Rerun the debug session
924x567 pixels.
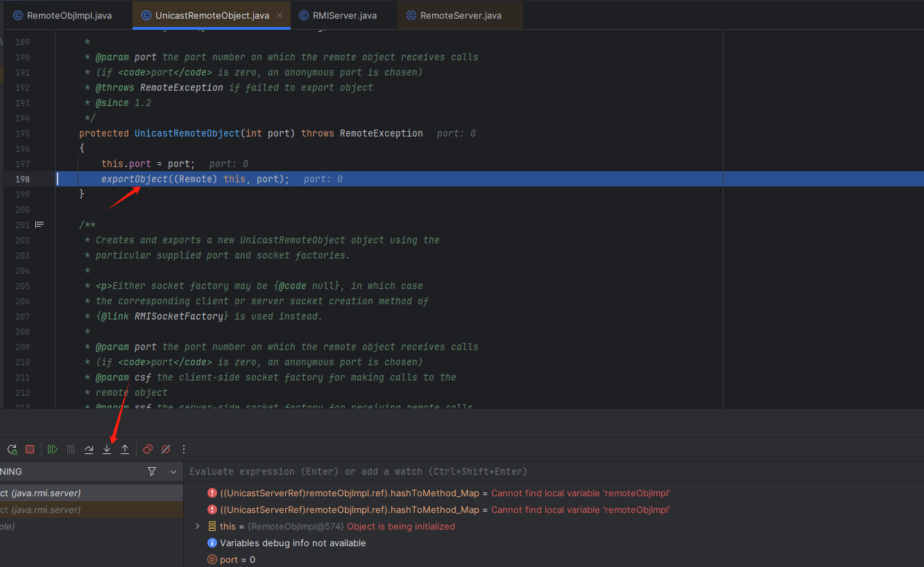(x=12, y=449)
